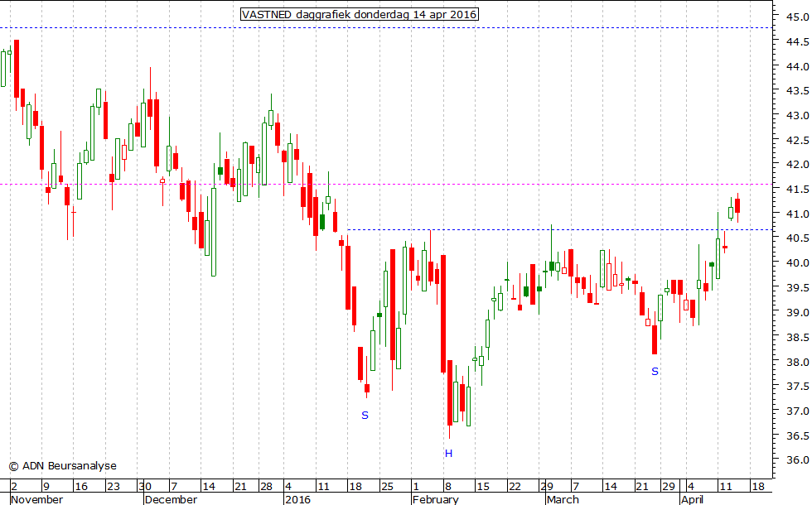Click the date label 18 in April

tap(758, 487)
